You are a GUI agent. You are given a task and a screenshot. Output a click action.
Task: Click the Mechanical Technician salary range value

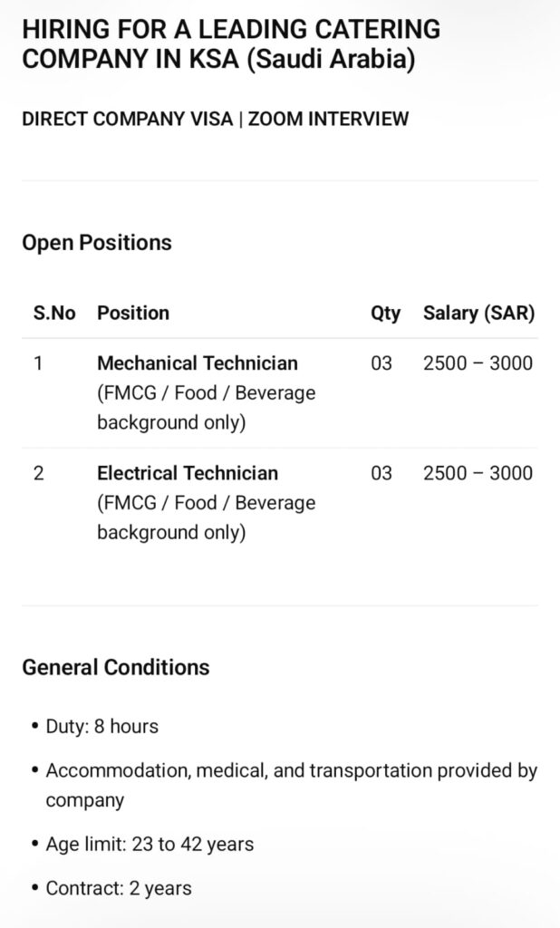pos(478,363)
